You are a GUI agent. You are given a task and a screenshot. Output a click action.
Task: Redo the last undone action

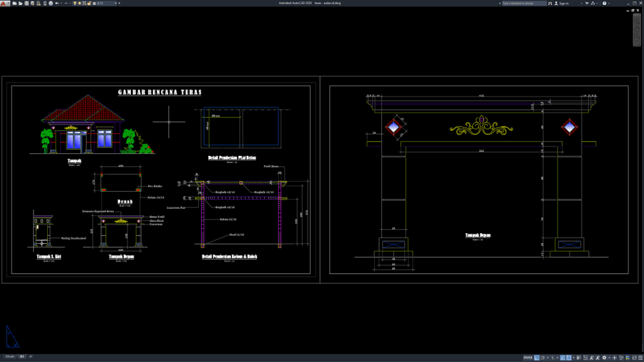(66, 3)
